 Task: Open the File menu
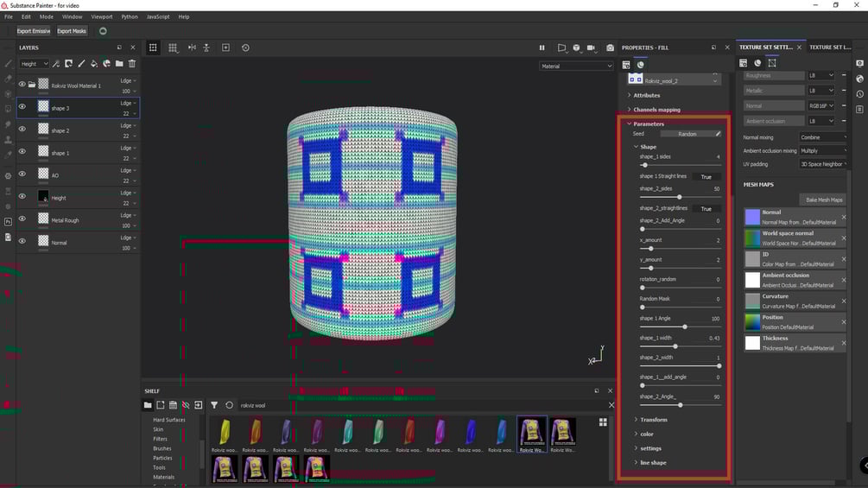[x=9, y=16]
